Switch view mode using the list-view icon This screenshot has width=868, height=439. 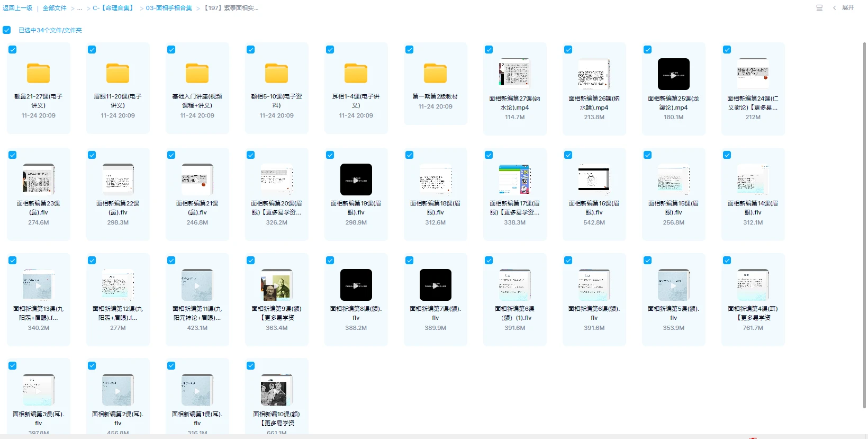(819, 8)
